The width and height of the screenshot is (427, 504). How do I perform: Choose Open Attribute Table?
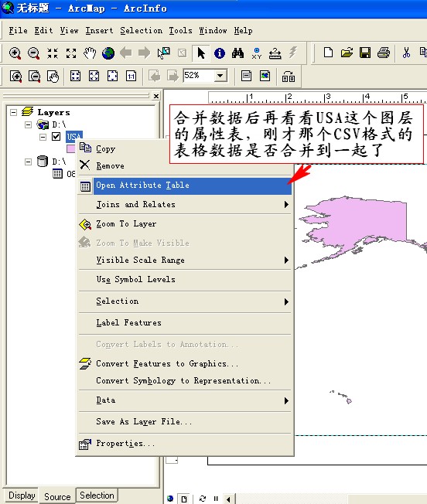185,186
